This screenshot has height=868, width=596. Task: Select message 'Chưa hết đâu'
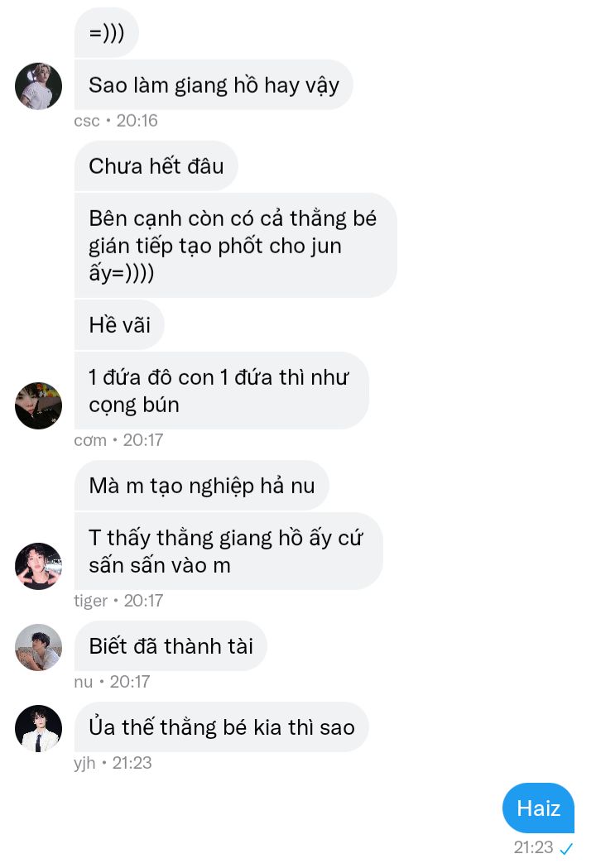click(156, 165)
